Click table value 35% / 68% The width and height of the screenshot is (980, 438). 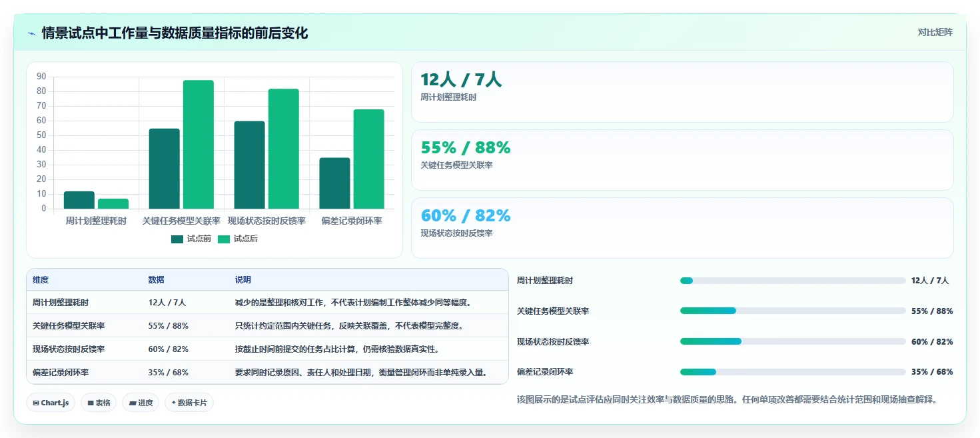point(168,373)
